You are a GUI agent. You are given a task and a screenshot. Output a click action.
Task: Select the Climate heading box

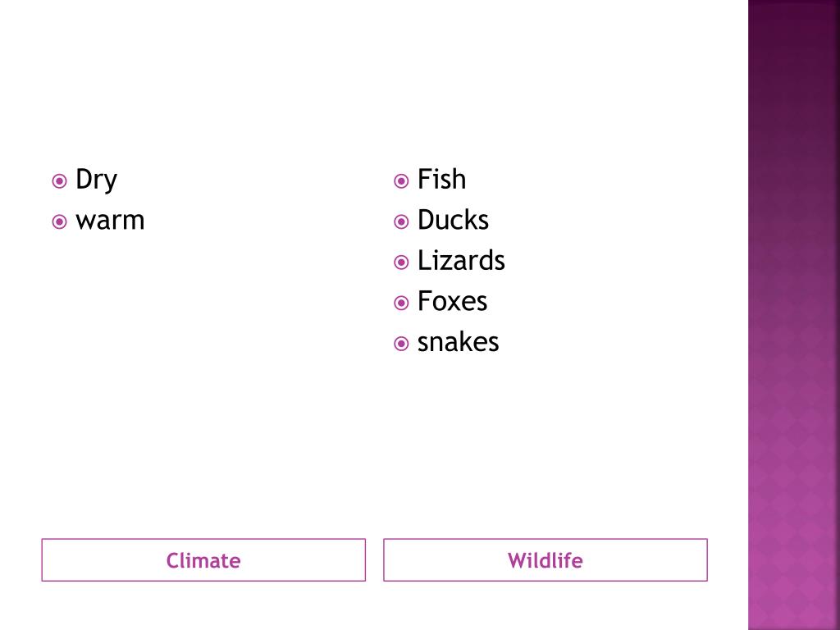(x=203, y=559)
